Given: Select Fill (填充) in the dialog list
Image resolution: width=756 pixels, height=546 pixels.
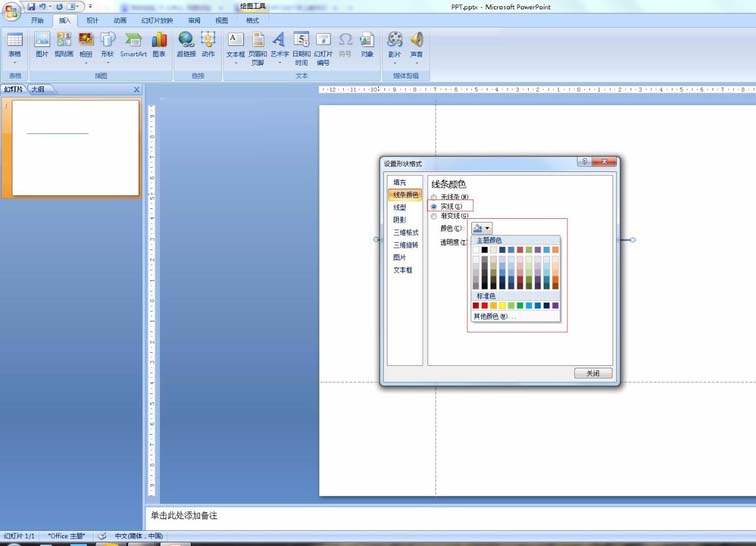Looking at the screenshot, I should point(400,182).
